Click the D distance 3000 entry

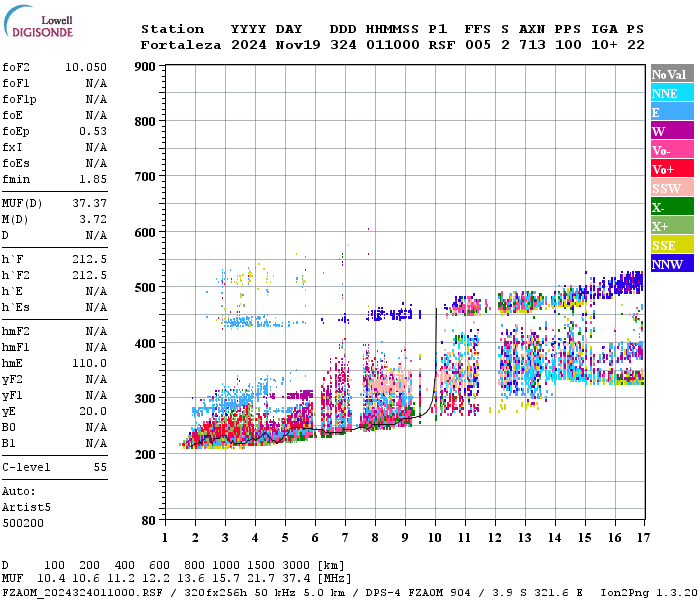point(296,566)
